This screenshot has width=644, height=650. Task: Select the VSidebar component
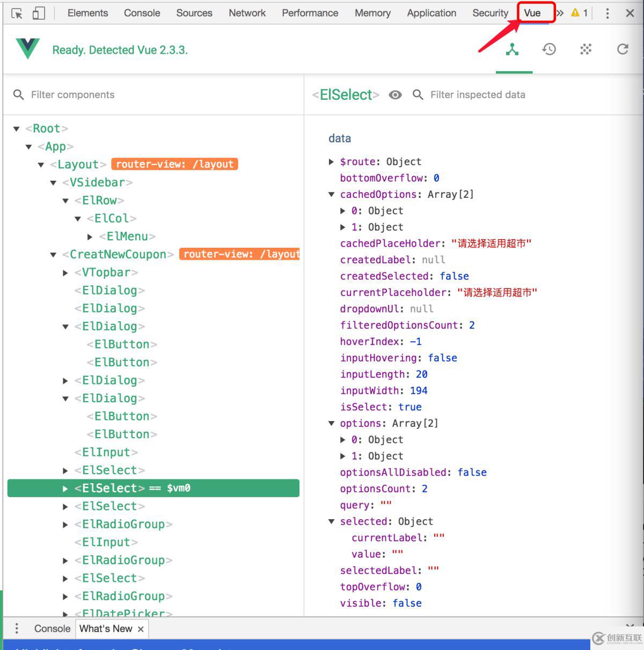[x=97, y=182]
